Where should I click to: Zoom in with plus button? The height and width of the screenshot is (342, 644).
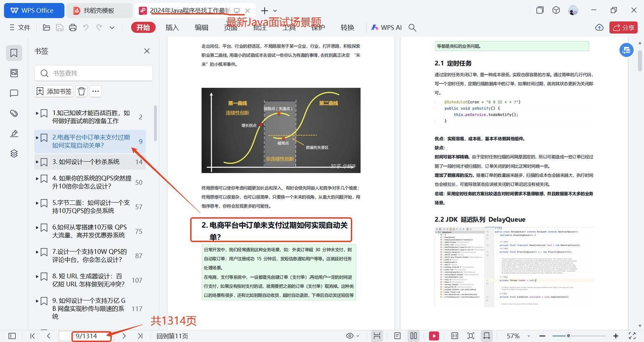(615, 336)
